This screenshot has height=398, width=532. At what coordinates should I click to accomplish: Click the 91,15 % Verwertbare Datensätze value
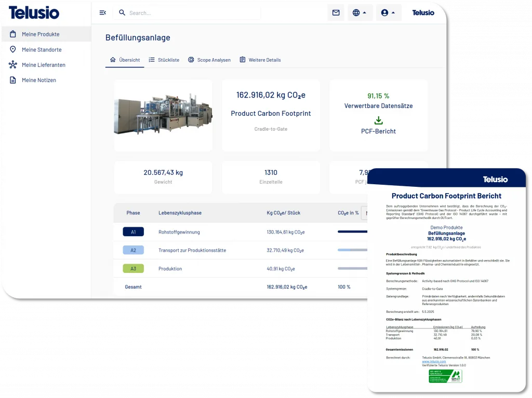(378, 96)
